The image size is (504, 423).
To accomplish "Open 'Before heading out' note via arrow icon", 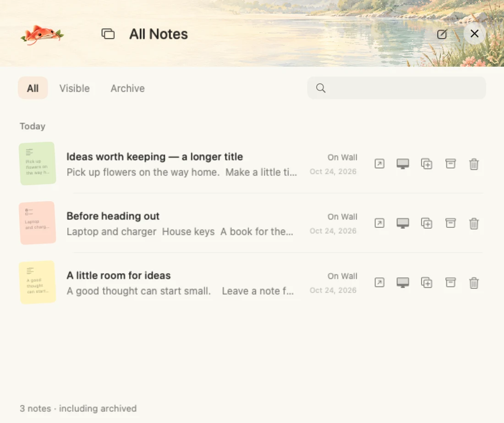I will [x=379, y=223].
